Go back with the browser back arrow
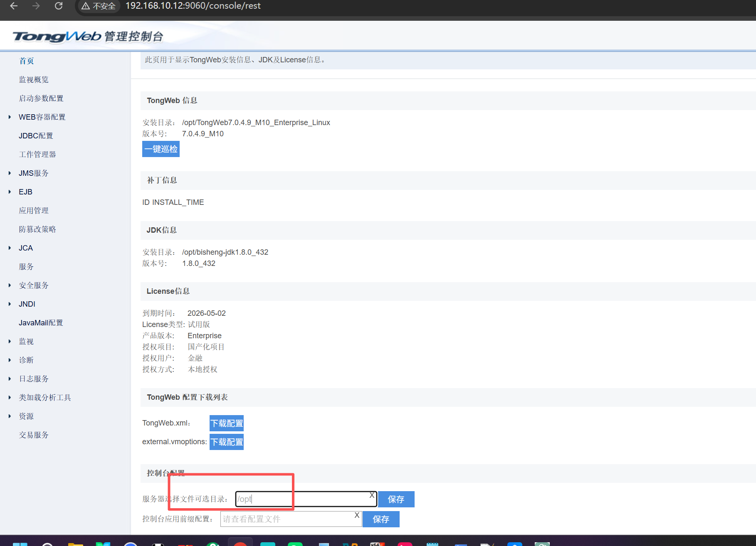The width and height of the screenshot is (756, 546). point(14,6)
